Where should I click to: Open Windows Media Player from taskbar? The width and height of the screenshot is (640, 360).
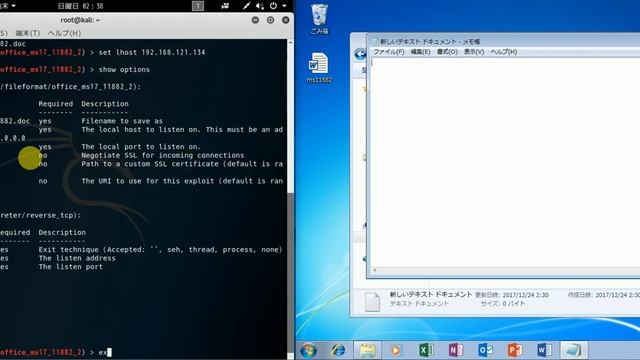pyautogui.click(x=395, y=350)
